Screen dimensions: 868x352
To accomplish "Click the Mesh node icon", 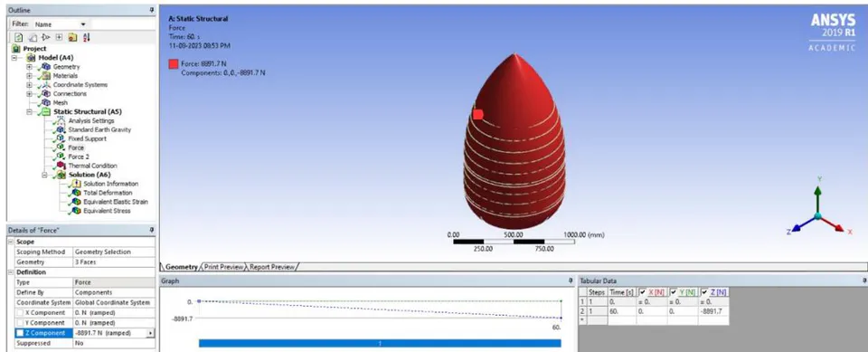I will coord(46,102).
